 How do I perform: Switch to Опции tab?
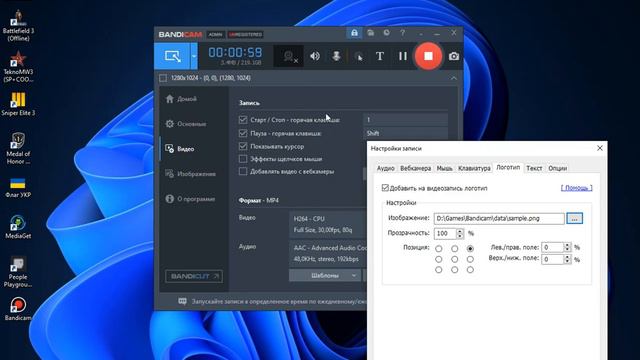pos(558,168)
